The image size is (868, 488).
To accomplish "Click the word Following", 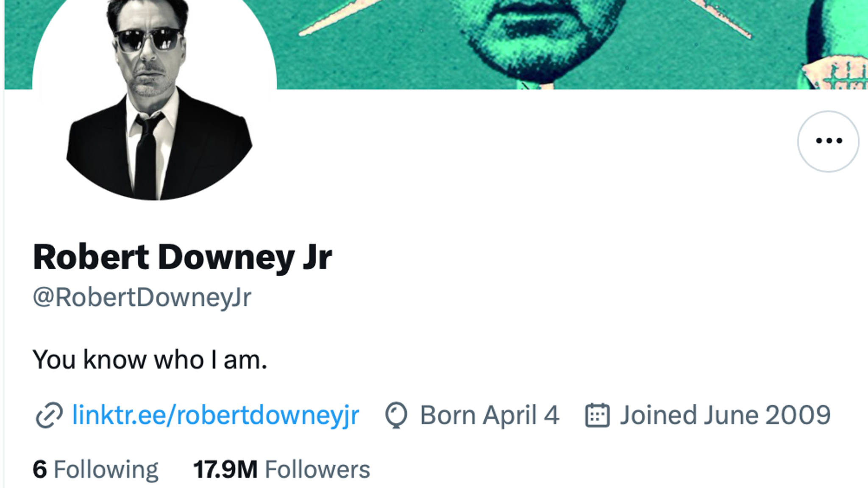I will (106, 469).
